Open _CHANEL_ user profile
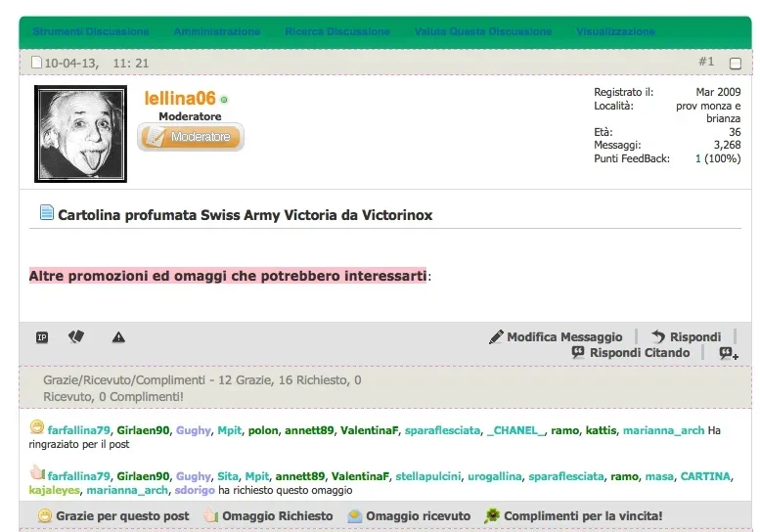The height and width of the screenshot is (532, 760). pyautogui.click(x=515, y=430)
